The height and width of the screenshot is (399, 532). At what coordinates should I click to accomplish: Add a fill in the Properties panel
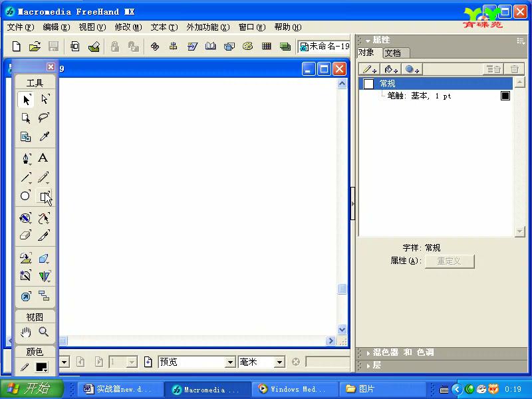391,69
